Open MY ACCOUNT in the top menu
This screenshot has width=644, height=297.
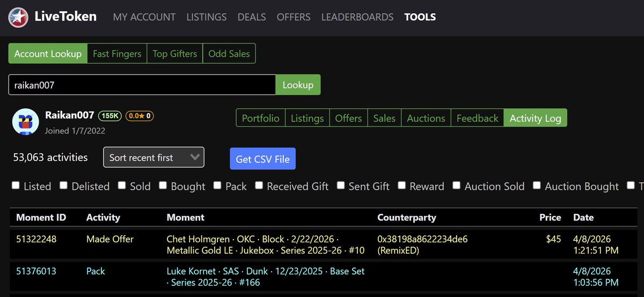144,17
